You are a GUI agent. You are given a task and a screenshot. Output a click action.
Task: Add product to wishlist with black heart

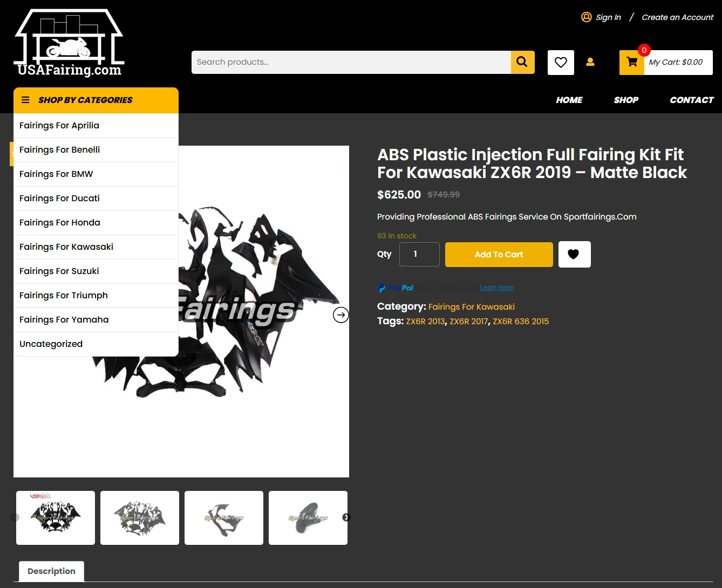click(574, 254)
